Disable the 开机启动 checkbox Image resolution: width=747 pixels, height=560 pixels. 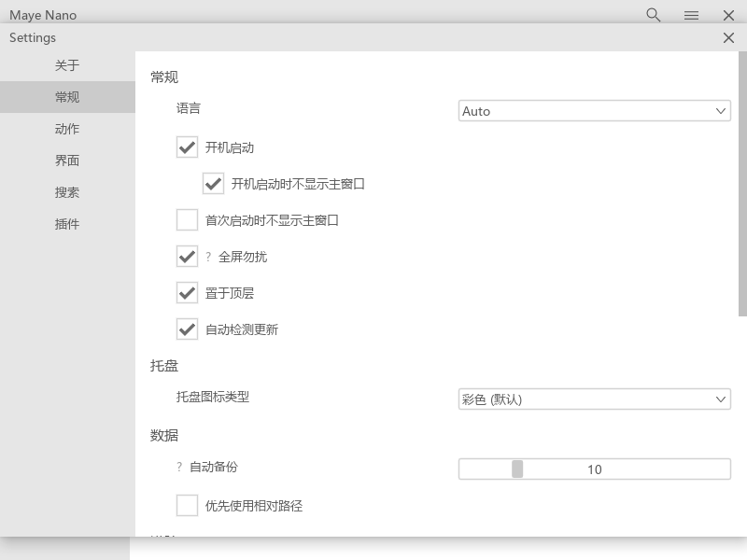click(x=187, y=147)
